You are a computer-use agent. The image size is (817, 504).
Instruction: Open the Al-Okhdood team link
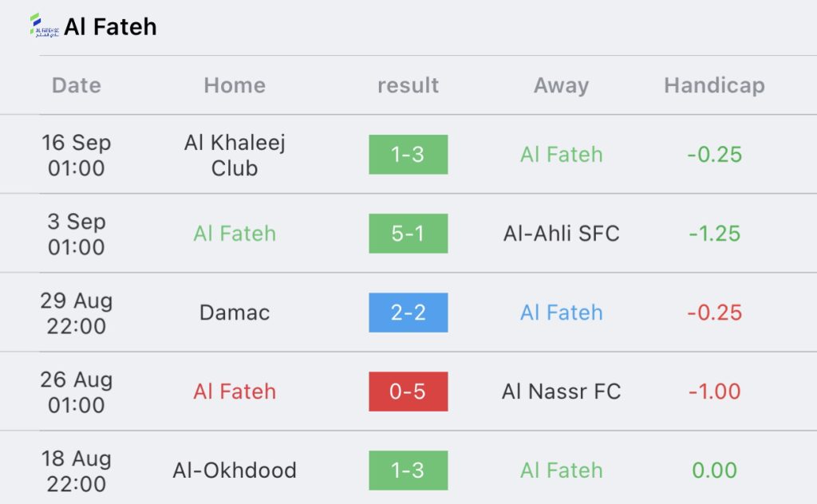[235, 471]
